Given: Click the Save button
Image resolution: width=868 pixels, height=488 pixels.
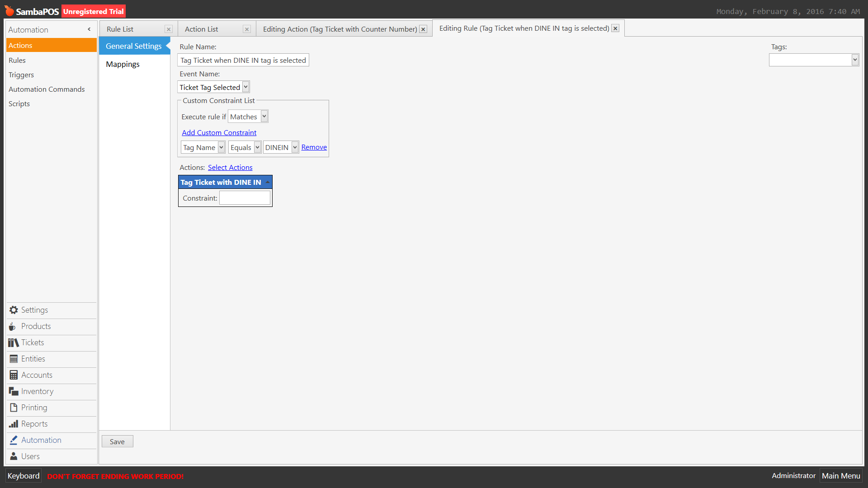Looking at the screenshot, I should [117, 441].
